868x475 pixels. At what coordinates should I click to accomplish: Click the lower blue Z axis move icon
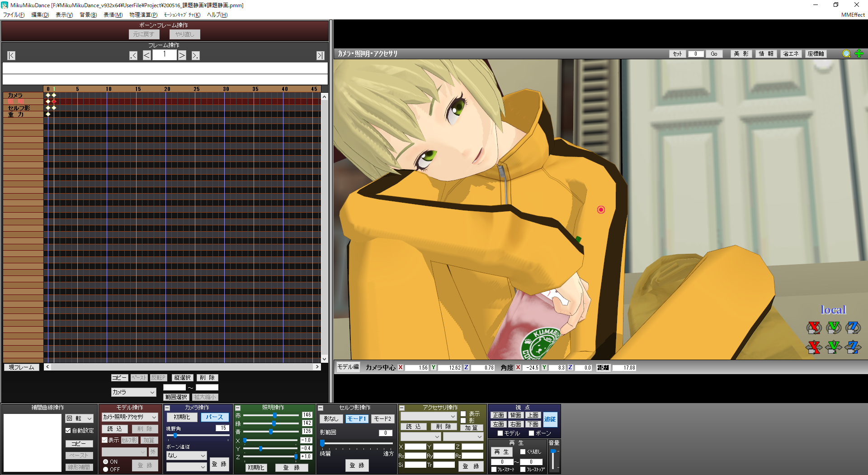tap(853, 347)
